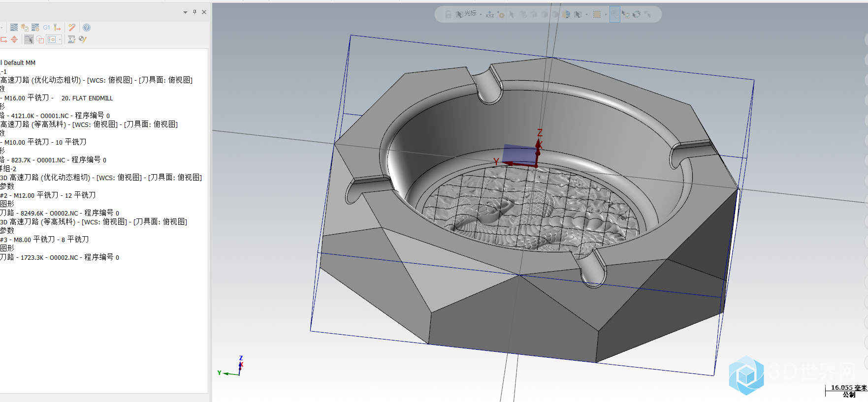
Task: Click the regenerate toolpaths wave-gear icon
Action: tap(35, 28)
